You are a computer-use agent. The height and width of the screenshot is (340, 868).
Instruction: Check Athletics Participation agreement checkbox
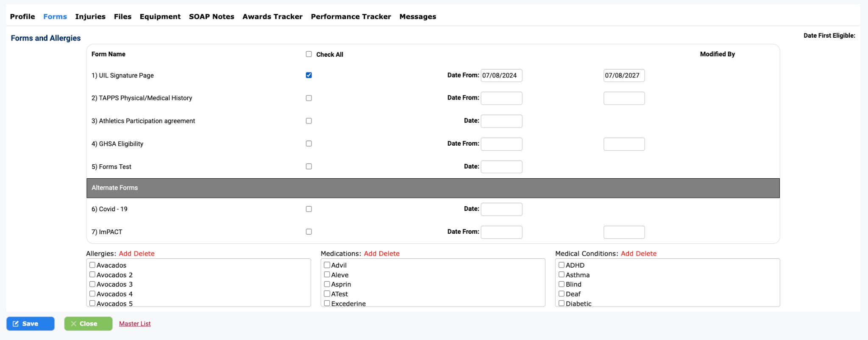pyautogui.click(x=309, y=121)
